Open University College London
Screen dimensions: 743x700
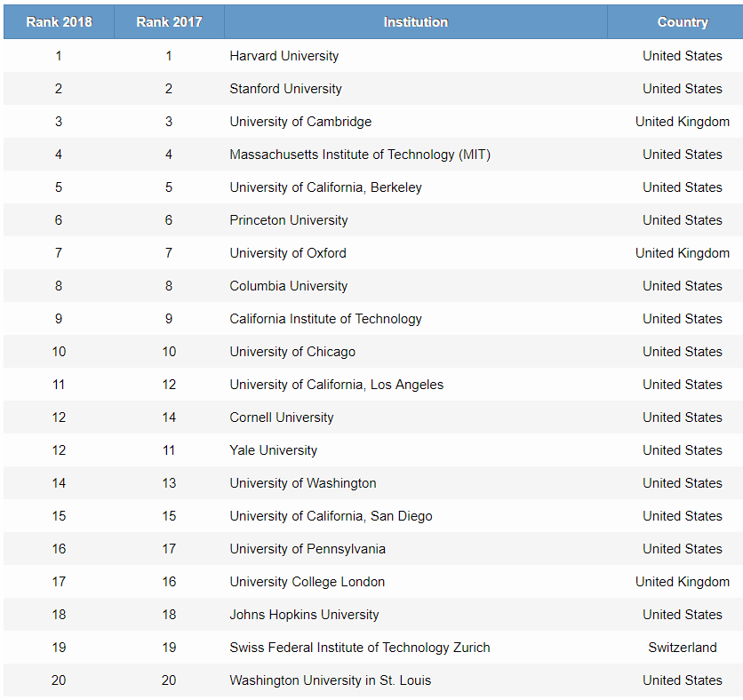tap(307, 582)
